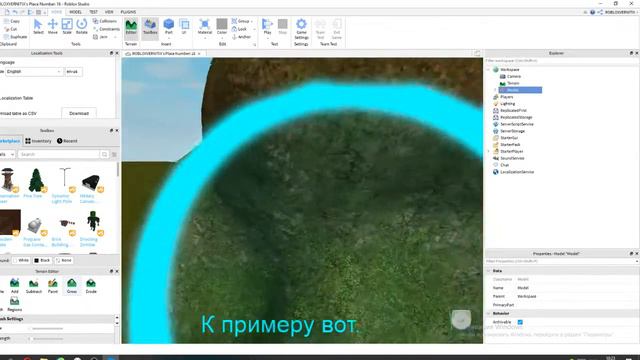Select ServerScriptService in Explorer
The height and width of the screenshot is (360, 640).
(x=513, y=124)
